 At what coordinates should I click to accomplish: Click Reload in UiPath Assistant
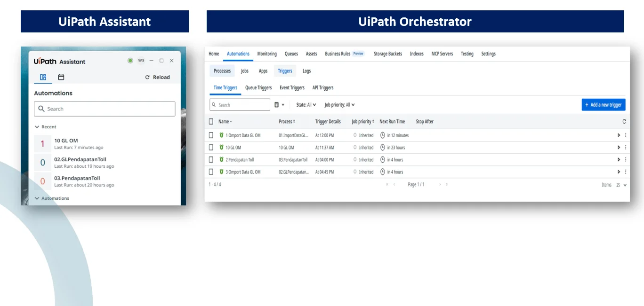tap(157, 77)
